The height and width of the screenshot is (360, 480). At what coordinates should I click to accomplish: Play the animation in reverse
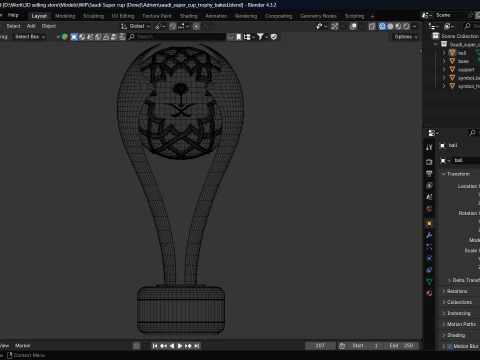click(172, 346)
